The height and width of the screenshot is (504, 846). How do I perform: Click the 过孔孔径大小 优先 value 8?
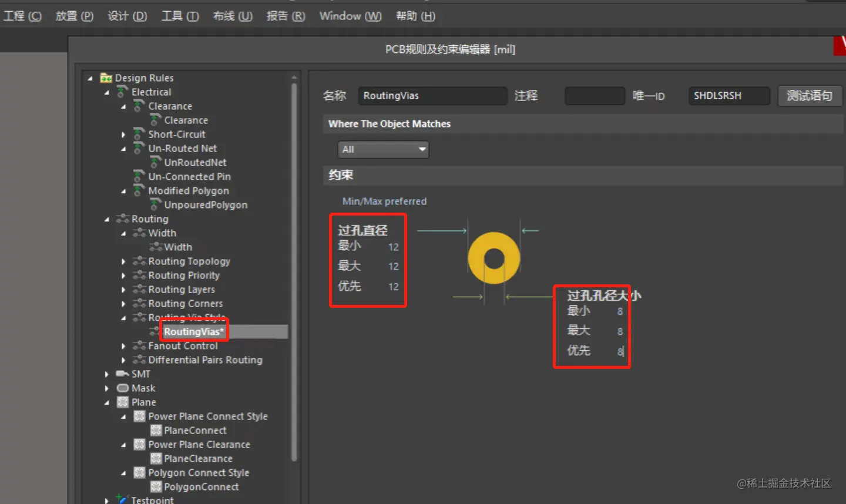click(x=620, y=351)
